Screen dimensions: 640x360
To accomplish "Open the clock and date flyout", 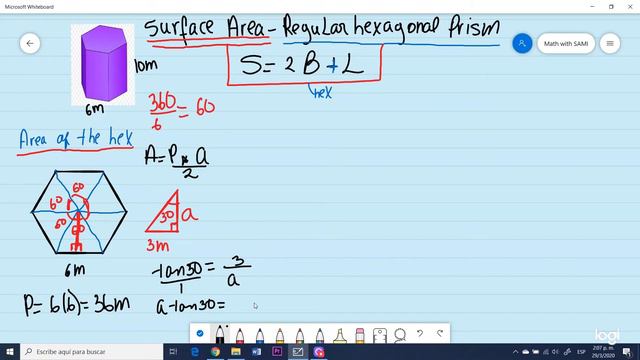I will [602, 351].
